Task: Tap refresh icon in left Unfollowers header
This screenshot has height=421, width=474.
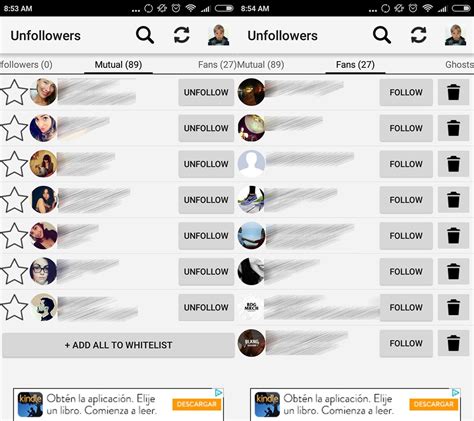Action: [x=182, y=35]
